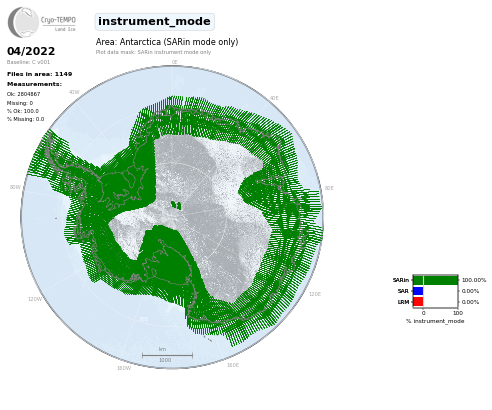Click the Baseline: C v001 text

point(28,62)
